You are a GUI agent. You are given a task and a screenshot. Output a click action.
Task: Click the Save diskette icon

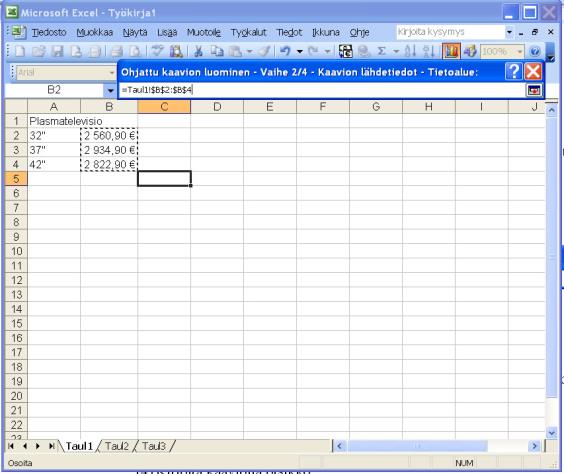(57, 51)
